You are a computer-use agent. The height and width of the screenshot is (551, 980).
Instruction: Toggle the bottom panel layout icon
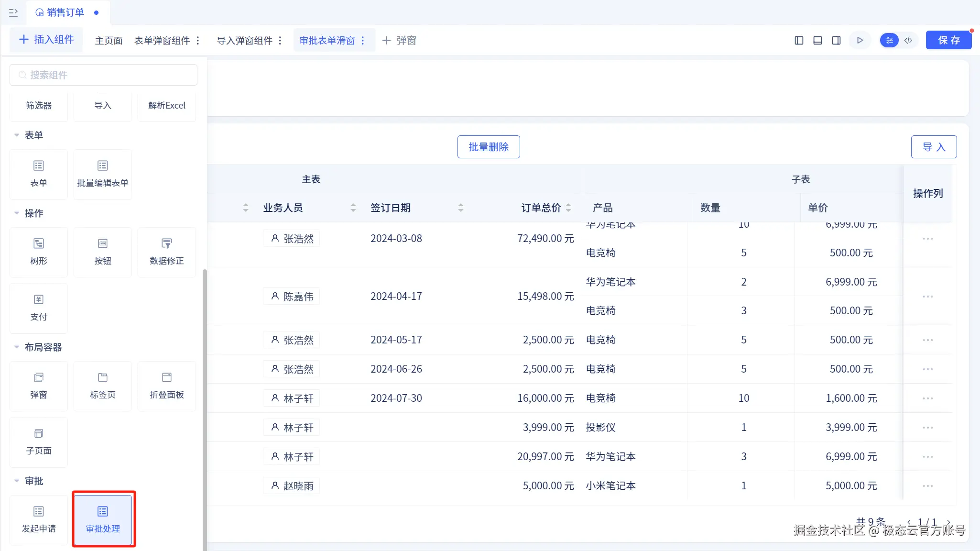click(x=817, y=41)
